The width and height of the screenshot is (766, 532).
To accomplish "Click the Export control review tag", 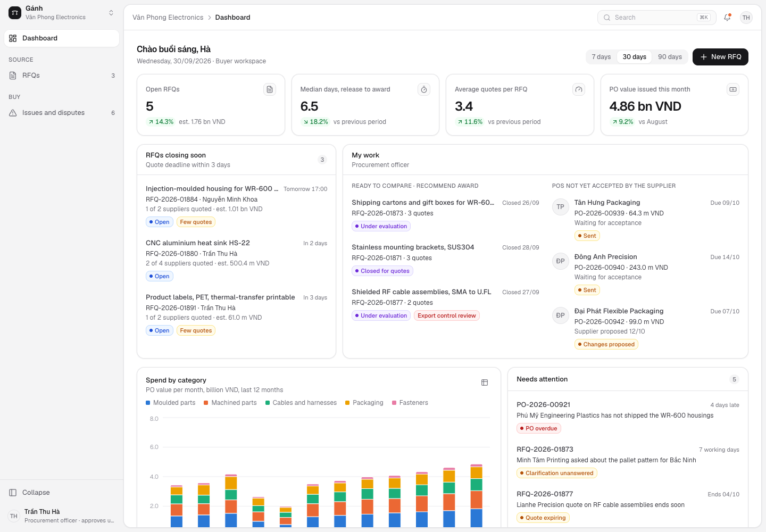I will [447, 315].
